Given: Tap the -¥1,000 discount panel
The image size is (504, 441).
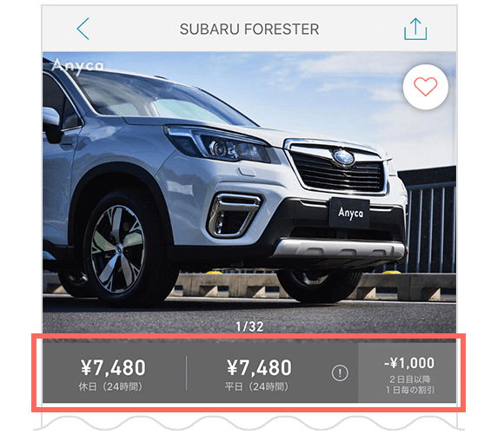Looking at the screenshot, I should pyautogui.click(x=408, y=372).
